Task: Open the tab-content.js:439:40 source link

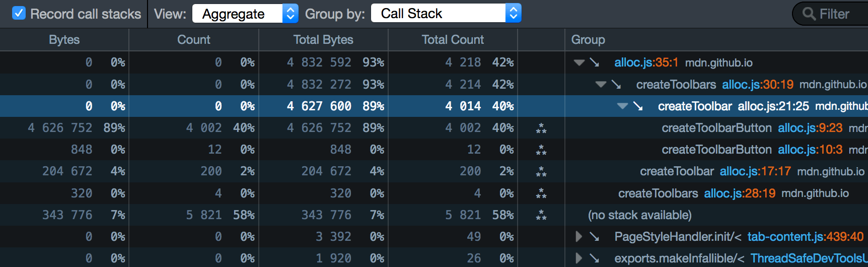Action: click(x=805, y=237)
